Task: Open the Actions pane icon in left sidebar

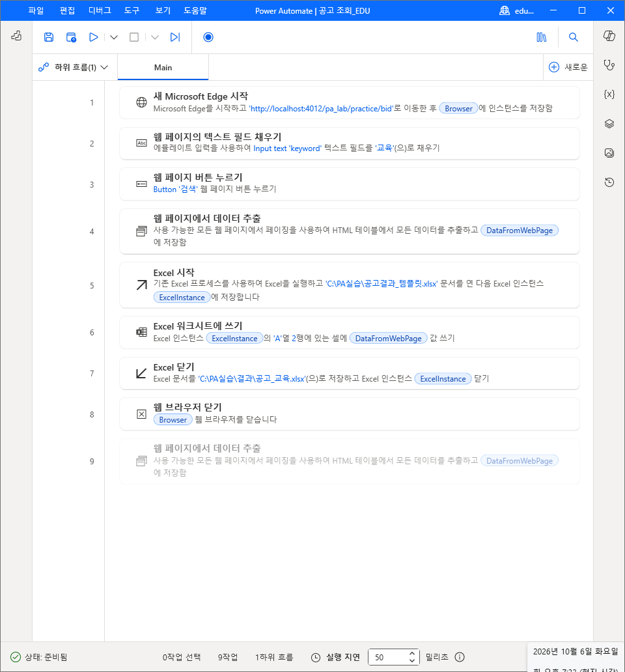Action: coord(16,36)
